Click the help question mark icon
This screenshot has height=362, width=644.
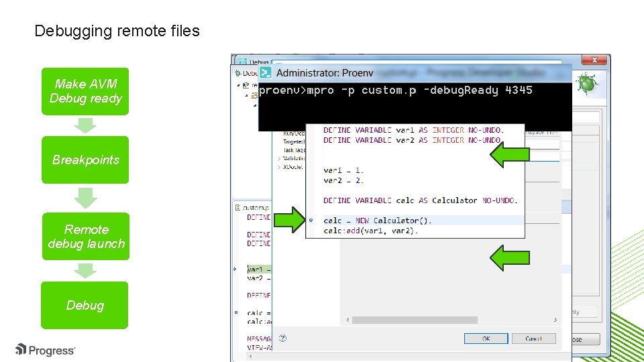pyautogui.click(x=282, y=338)
